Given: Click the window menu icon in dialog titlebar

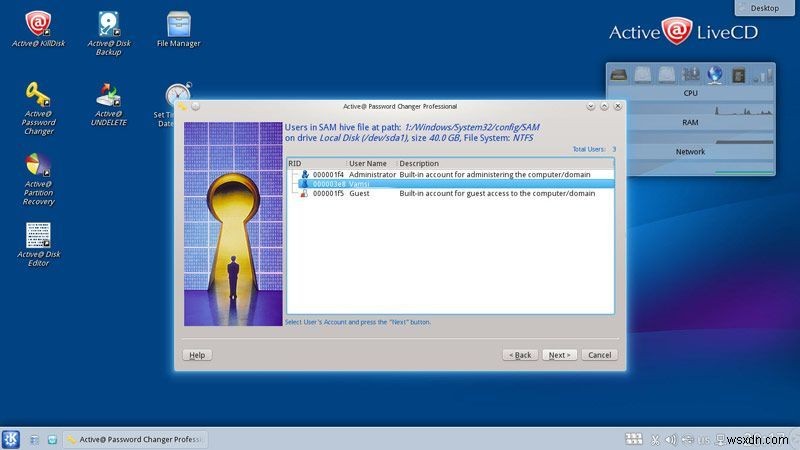Looking at the screenshot, I should [x=182, y=106].
